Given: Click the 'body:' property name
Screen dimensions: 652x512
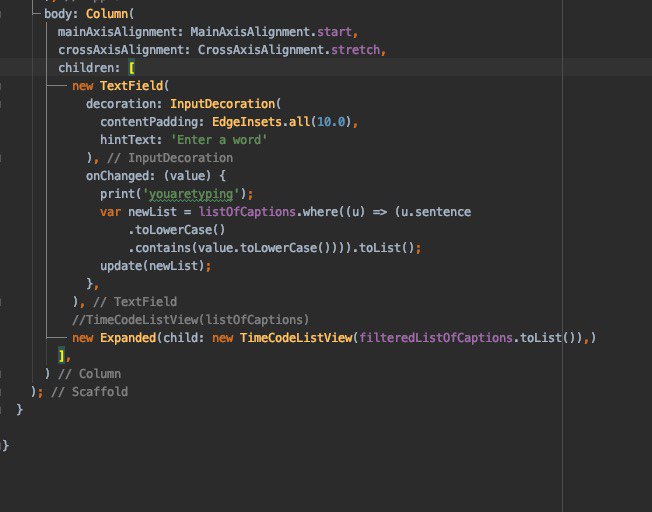Looking at the screenshot, I should point(61,14).
